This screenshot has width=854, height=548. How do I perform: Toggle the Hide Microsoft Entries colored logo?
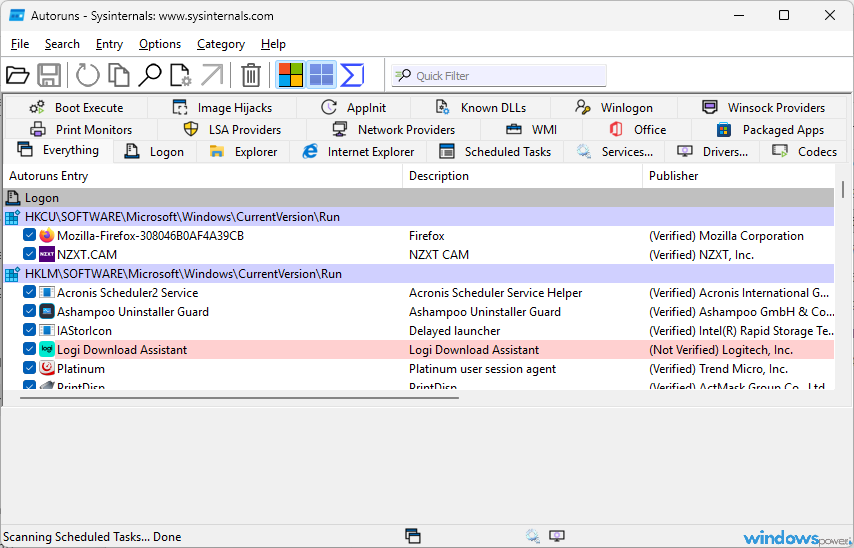click(x=291, y=75)
